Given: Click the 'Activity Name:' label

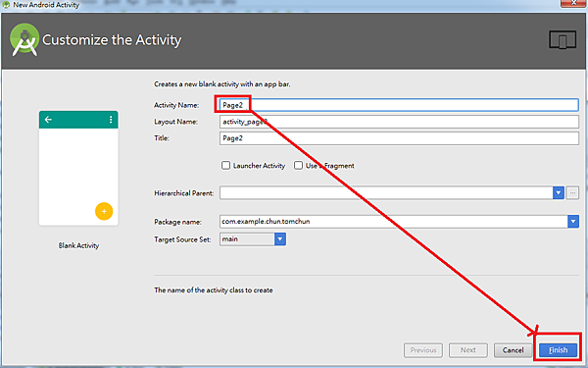Looking at the screenshot, I should click(176, 105).
